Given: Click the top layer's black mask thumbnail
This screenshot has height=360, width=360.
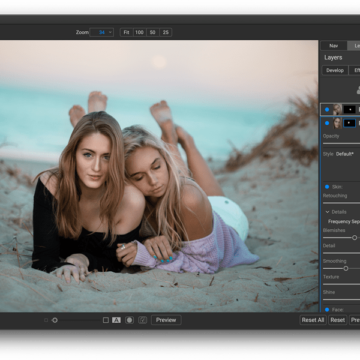Looking at the screenshot, I should pyautogui.click(x=350, y=109).
